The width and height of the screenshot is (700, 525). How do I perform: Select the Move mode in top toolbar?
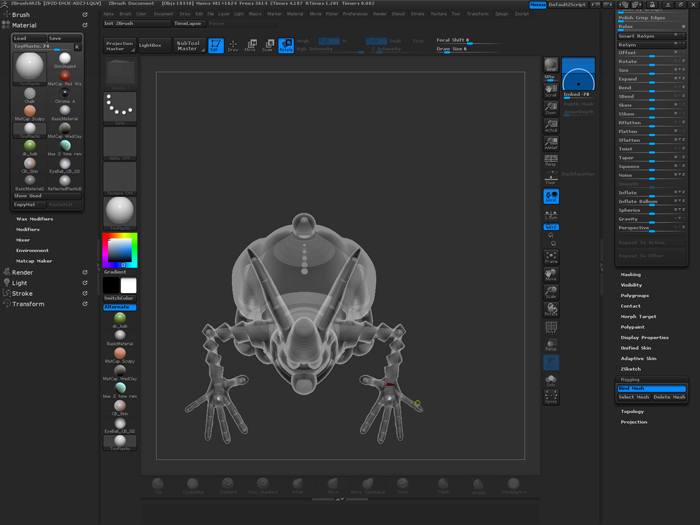[251, 45]
